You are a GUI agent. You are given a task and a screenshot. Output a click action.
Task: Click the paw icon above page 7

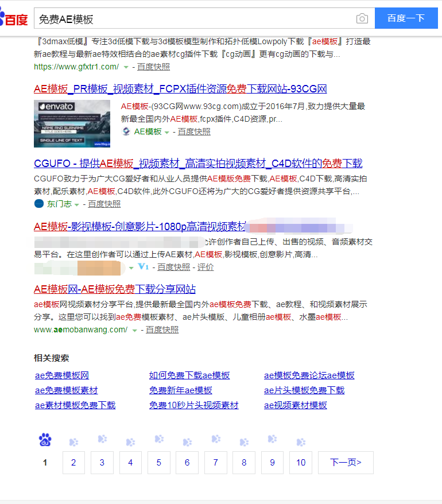pos(216,439)
